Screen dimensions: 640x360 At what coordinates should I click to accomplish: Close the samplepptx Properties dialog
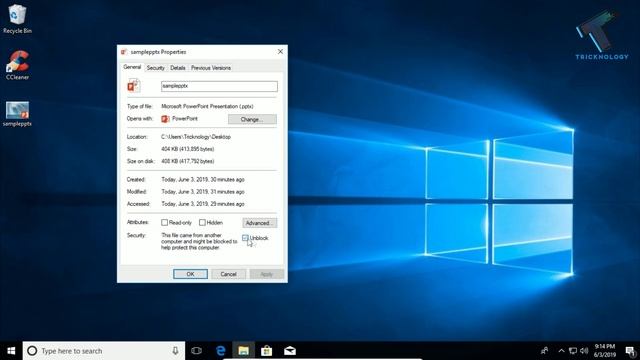point(280,51)
